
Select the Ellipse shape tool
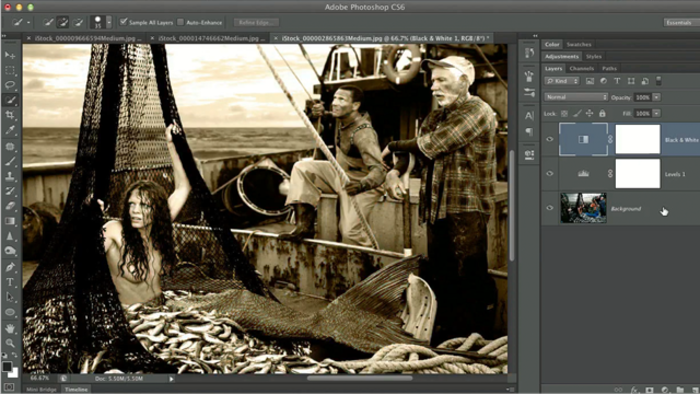click(x=10, y=312)
